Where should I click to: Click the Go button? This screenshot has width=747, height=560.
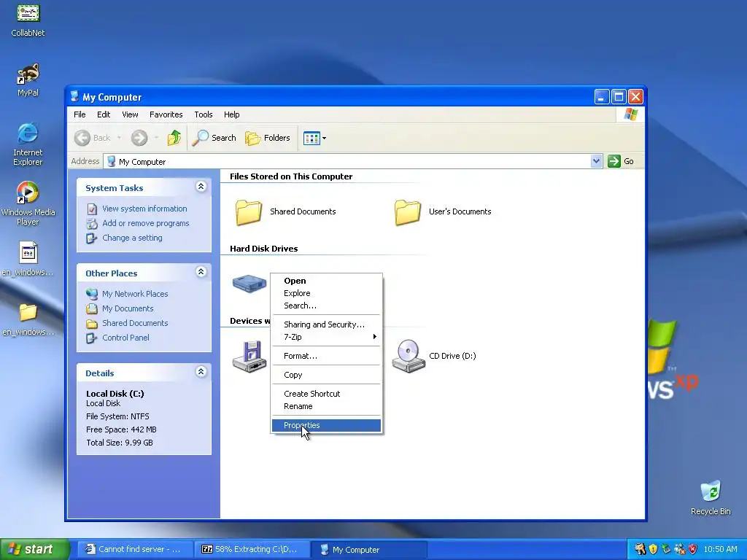tap(621, 161)
